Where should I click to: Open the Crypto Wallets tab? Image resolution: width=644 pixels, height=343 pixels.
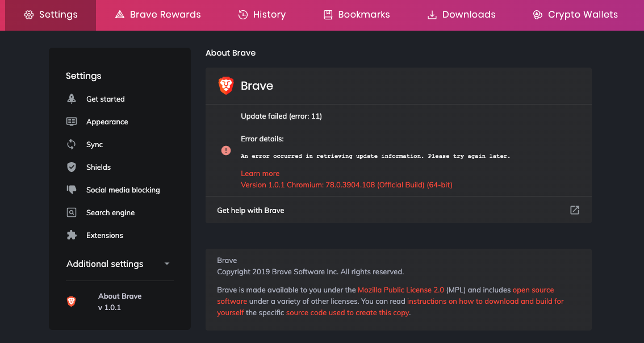575,15
